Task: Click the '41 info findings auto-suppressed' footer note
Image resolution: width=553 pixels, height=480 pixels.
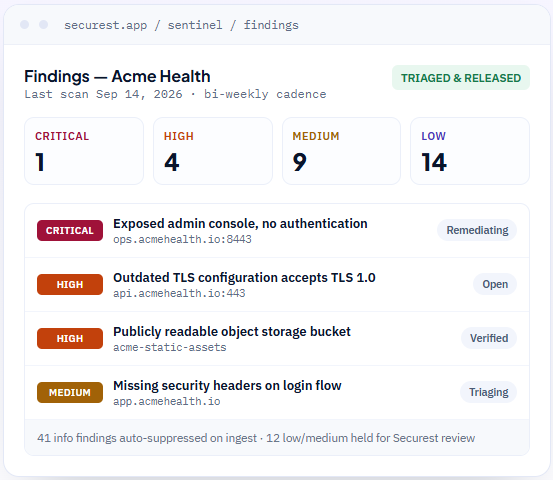Action: pyautogui.click(x=256, y=438)
